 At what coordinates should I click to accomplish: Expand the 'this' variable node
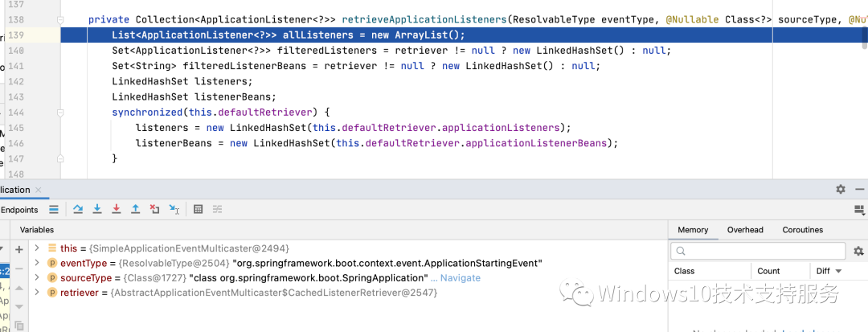click(x=37, y=248)
